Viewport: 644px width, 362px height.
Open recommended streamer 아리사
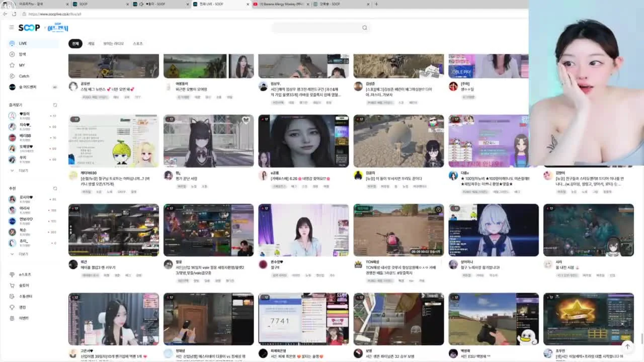[x=31, y=210]
